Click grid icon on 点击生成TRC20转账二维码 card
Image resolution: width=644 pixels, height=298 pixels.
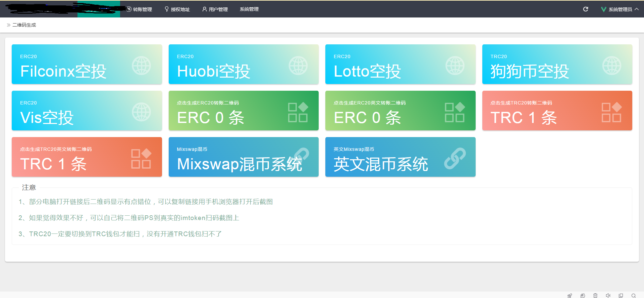pyautogui.click(x=612, y=112)
